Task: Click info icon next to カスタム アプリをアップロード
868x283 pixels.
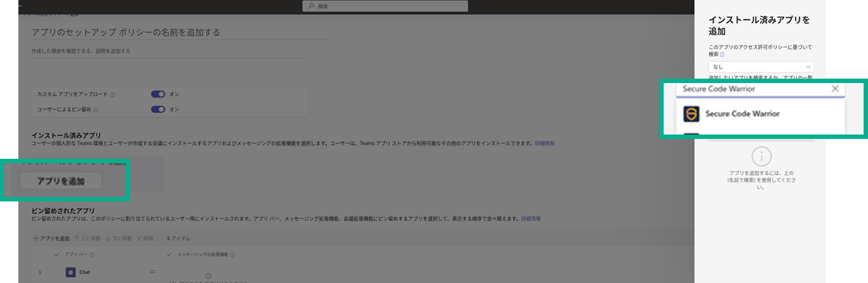Action: click(x=112, y=95)
